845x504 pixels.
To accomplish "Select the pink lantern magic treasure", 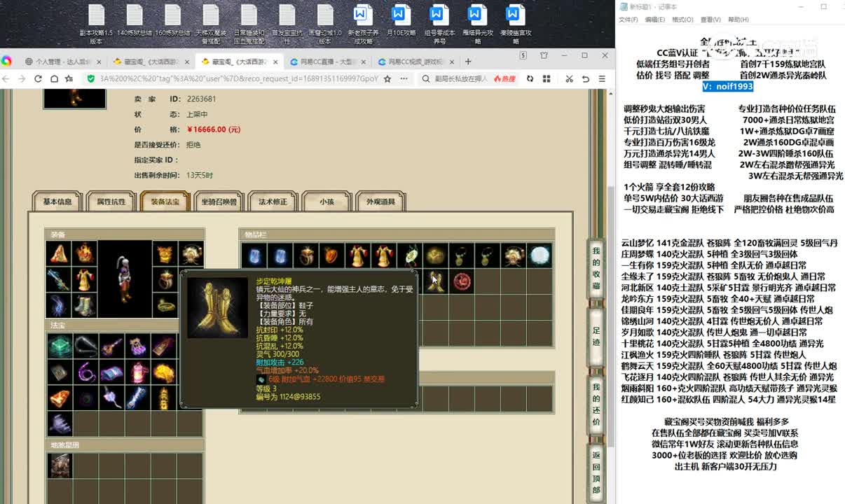I will click(x=137, y=372).
